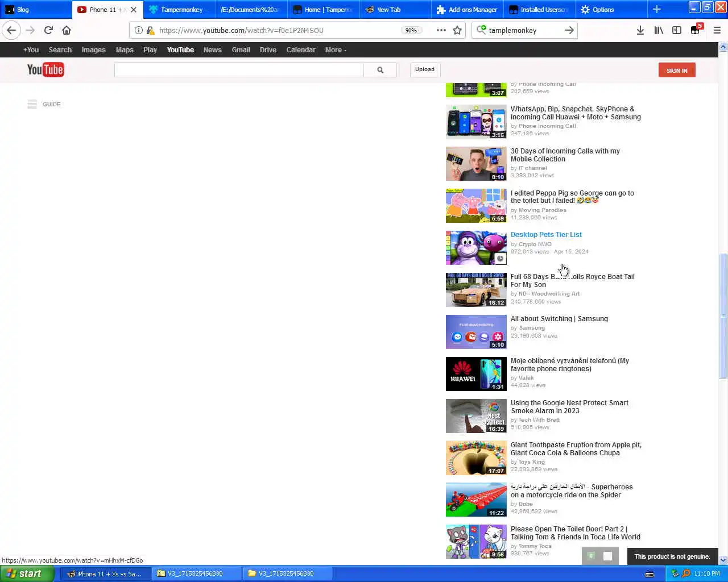728x582 pixels.
Task: Open All about Switching Samsung video
Action: click(x=559, y=319)
